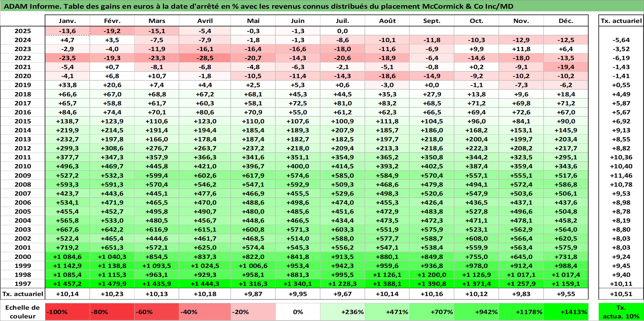
Task: Select the cell showing -19,4 in Déc. 2021
Action: (566, 67)
